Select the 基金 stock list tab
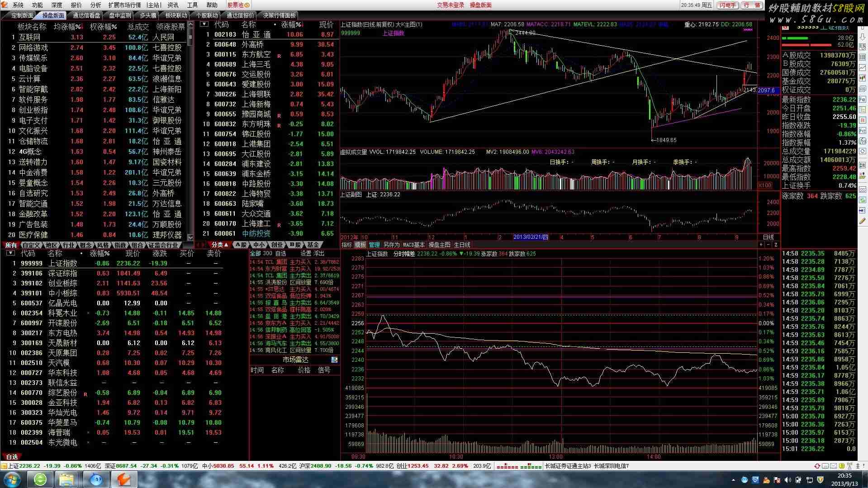 pos(313,245)
